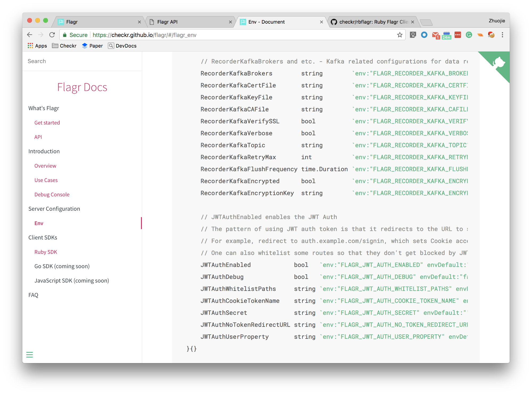Click the Grammarly extension icon
Screen dimensions: 532x395
[469, 35]
